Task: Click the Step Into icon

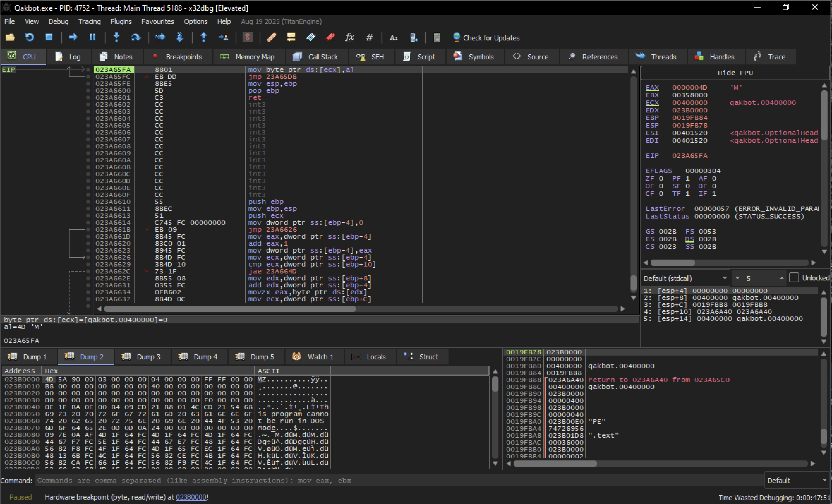Action: pos(117,37)
